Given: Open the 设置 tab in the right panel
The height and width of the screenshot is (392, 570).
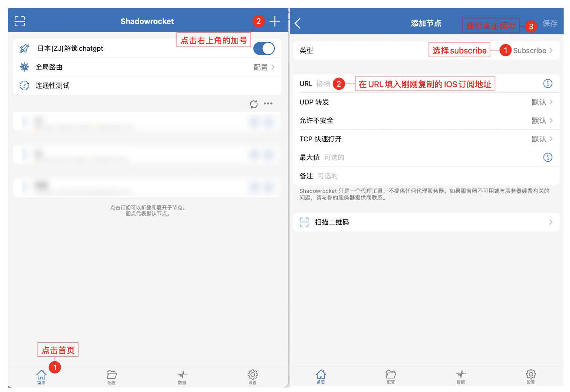Looking at the screenshot, I should [531, 377].
